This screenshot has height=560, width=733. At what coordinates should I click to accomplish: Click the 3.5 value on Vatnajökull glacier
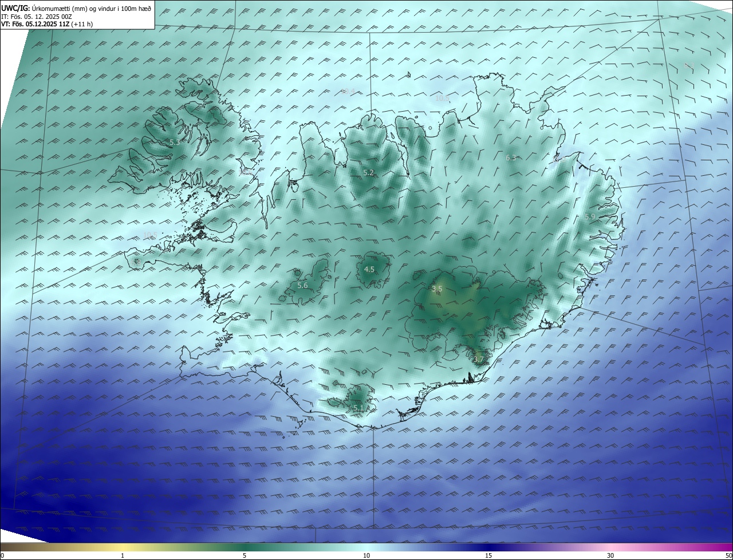437,289
